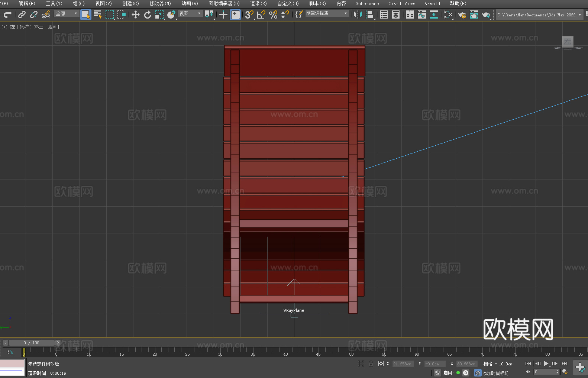Open the Civil View menu

click(x=401, y=3)
